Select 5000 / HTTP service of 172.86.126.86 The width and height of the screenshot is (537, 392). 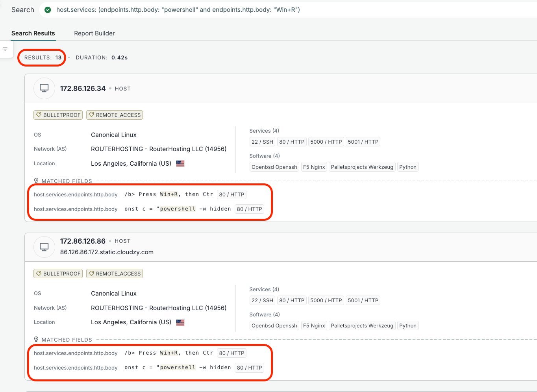326,300
